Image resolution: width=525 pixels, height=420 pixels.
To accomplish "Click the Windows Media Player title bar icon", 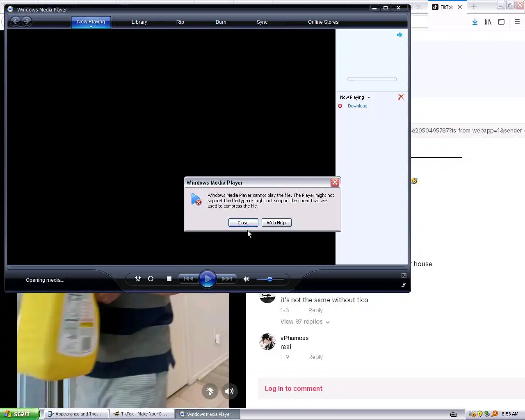I will coord(10,9).
